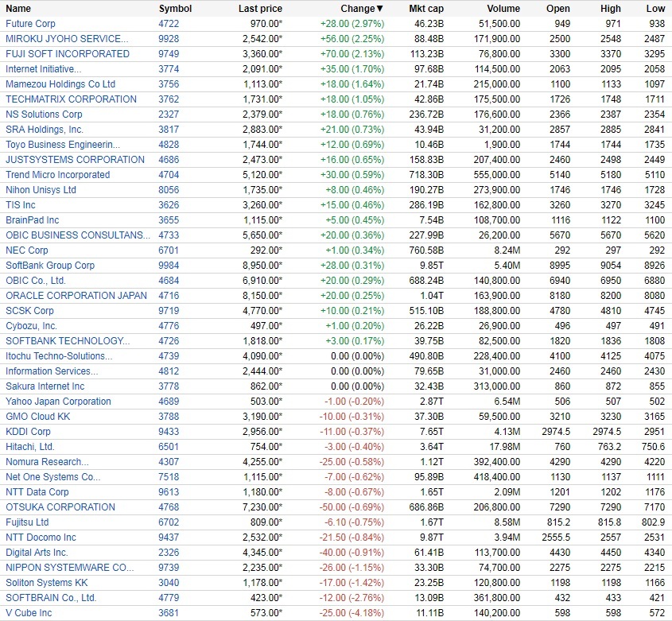Open TIS Inc stock link
Image resolution: width=672 pixels, height=621 pixels.
pos(21,205)
